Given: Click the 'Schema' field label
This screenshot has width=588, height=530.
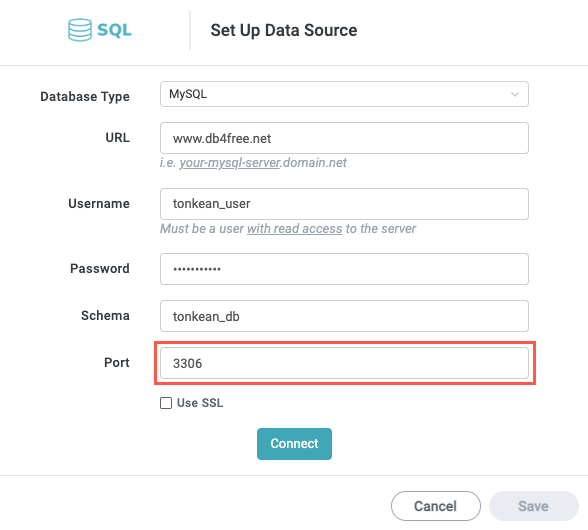Looking at the screenshot, I should click(105, 315).
